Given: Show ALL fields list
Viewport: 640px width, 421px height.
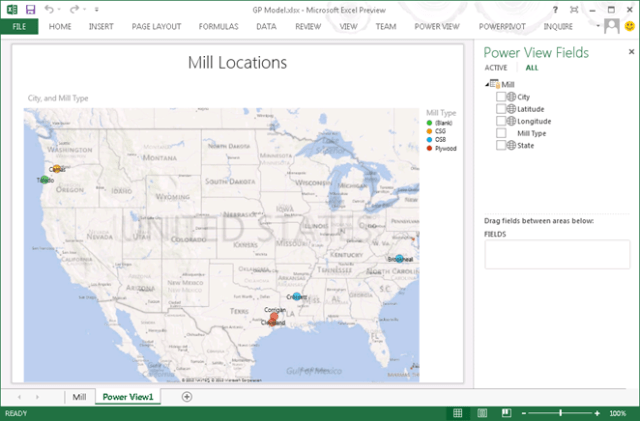Looking at the screenshot, I should (532, 68).
